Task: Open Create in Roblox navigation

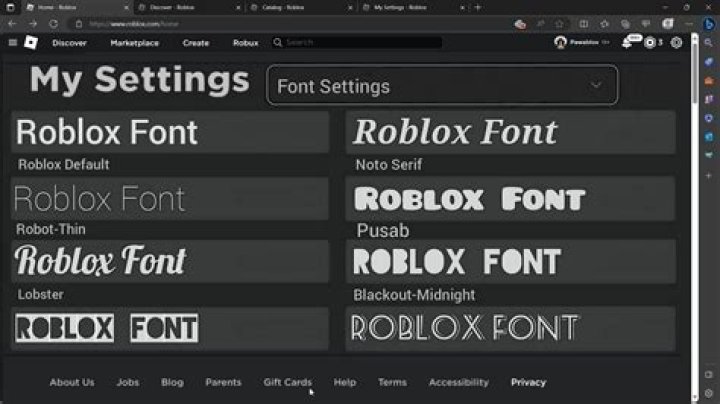Action: (x=196, y=43)
